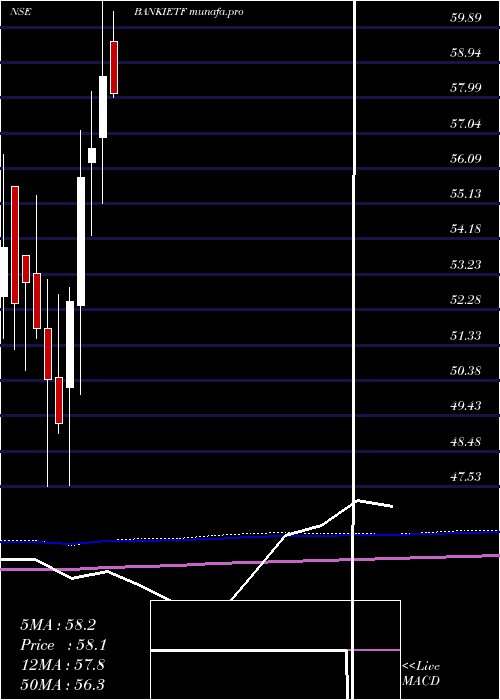500x700 pixels.
Task: Click the 57.99 price axis label
Action: click(x=465, y=88)
